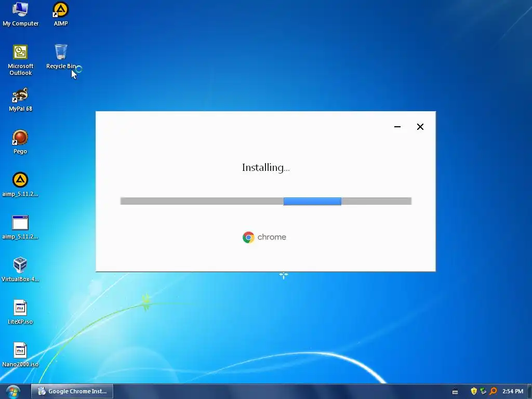Click Google Chrome Installer taskbar button
This screenshot has height=399, width=532.
coord(72,391)
